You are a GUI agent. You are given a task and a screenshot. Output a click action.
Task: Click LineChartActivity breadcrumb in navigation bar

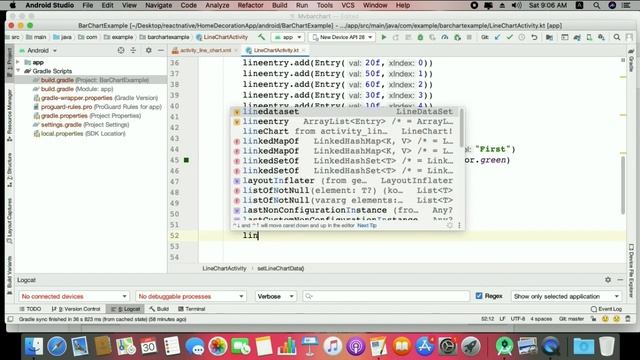[x=222, y=37]
